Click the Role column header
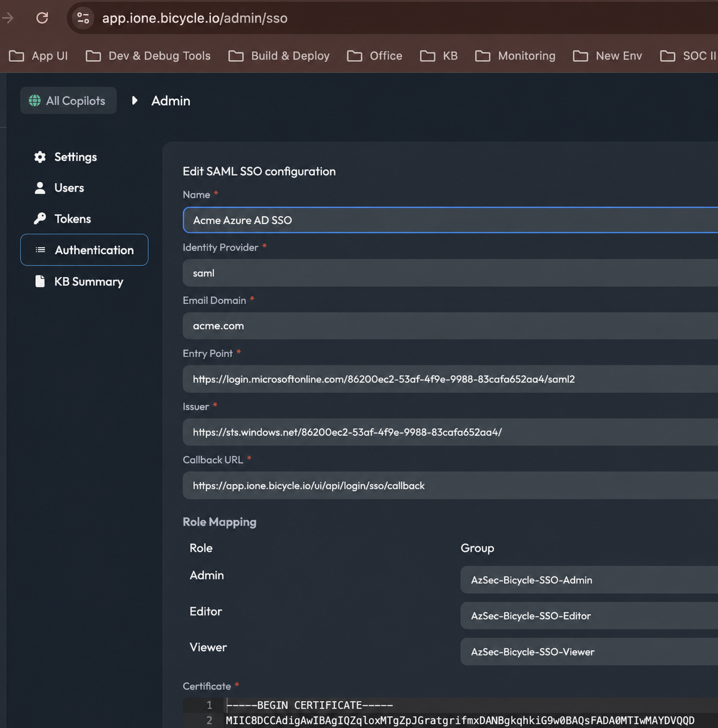 pos(201,548)
